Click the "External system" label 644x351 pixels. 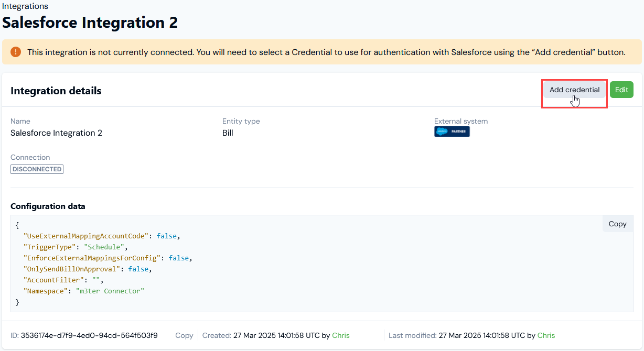tap(461, 121)
